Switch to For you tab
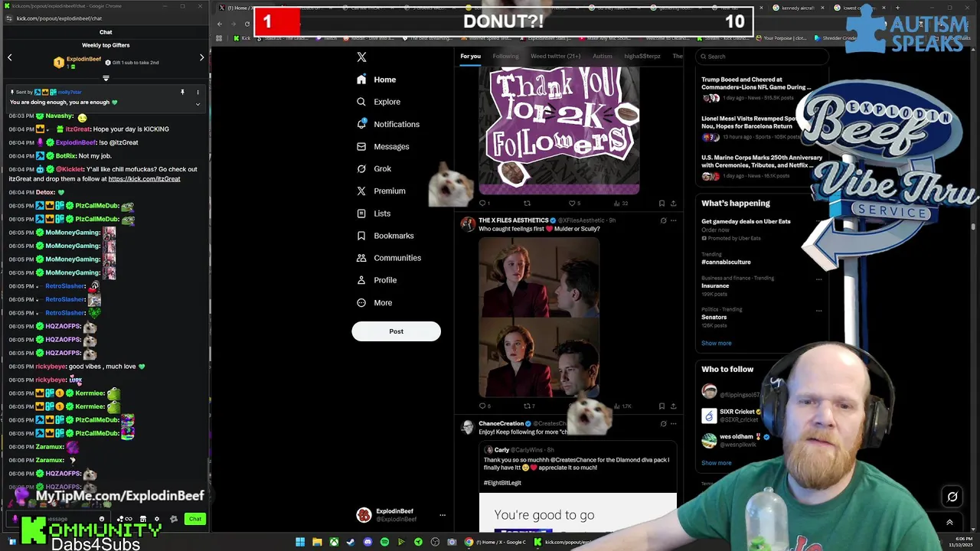Screen dimensions: 980x551 pyautogui.click(x=470, y=56)
